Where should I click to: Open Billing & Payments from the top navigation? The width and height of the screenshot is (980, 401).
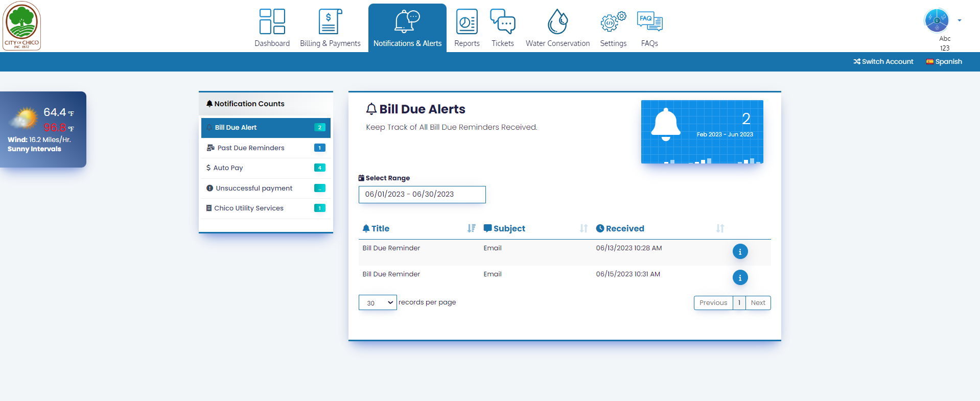(330, 22)
